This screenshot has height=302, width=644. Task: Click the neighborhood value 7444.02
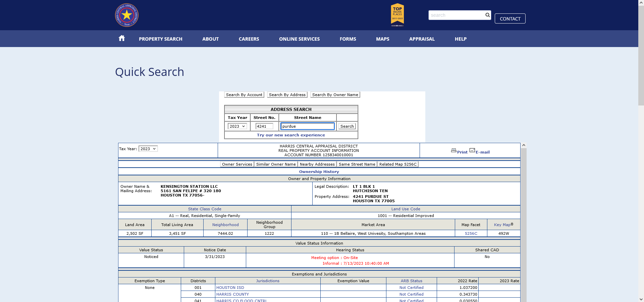(225, 233)
